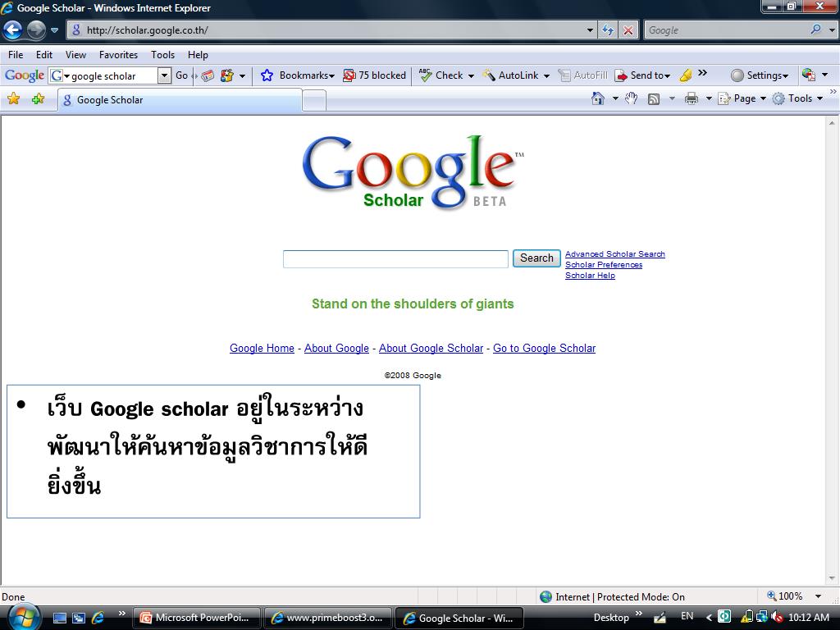The height and width of the screenshot is (630, 840).
Task: Click the magnifier search icon in IE
Action: [x=815, y=30]
